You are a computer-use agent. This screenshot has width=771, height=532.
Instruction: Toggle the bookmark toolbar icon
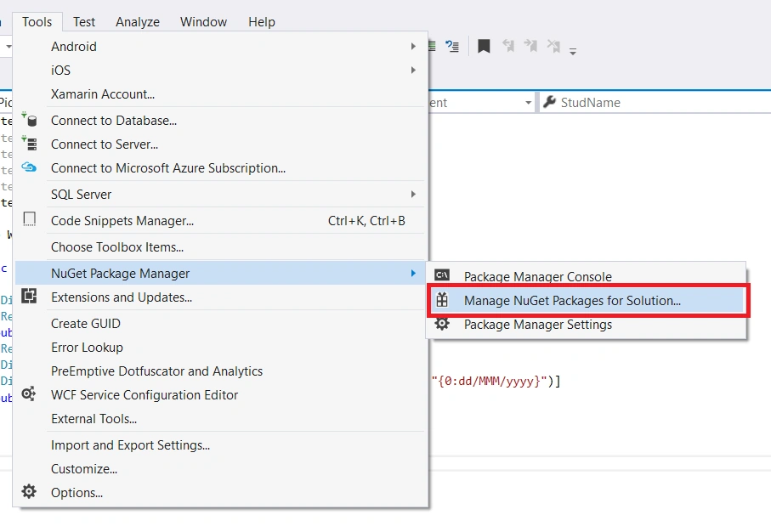point(484,46)
